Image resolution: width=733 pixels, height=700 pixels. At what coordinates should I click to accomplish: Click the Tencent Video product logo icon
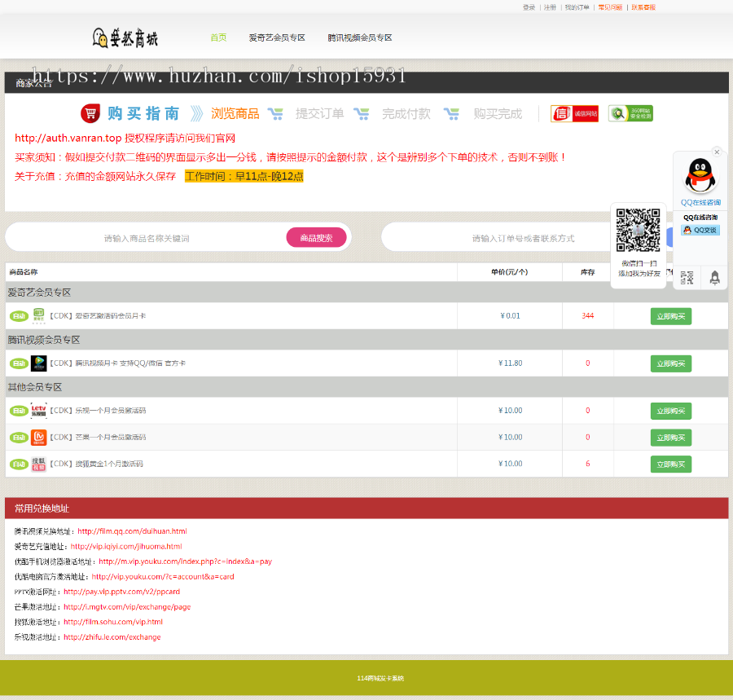pyautogui.click(x=39, y=363)
